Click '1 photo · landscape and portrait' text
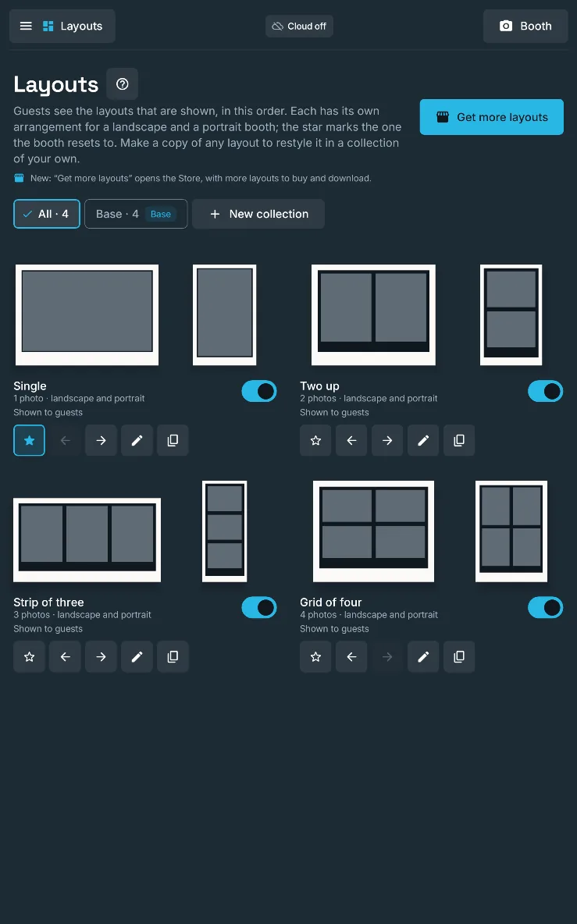577x924 pixels. [79, 398]
